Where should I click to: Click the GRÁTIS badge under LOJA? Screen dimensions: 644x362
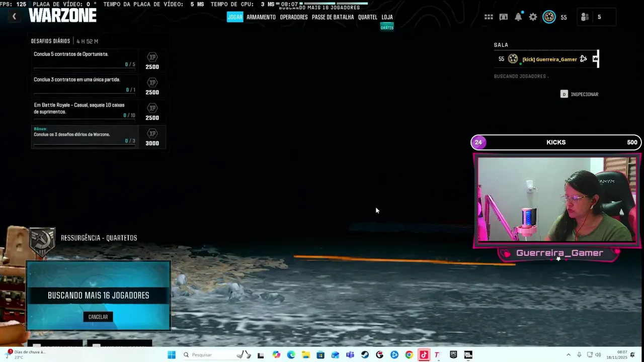pyautogui.click(x=387, y=27)
